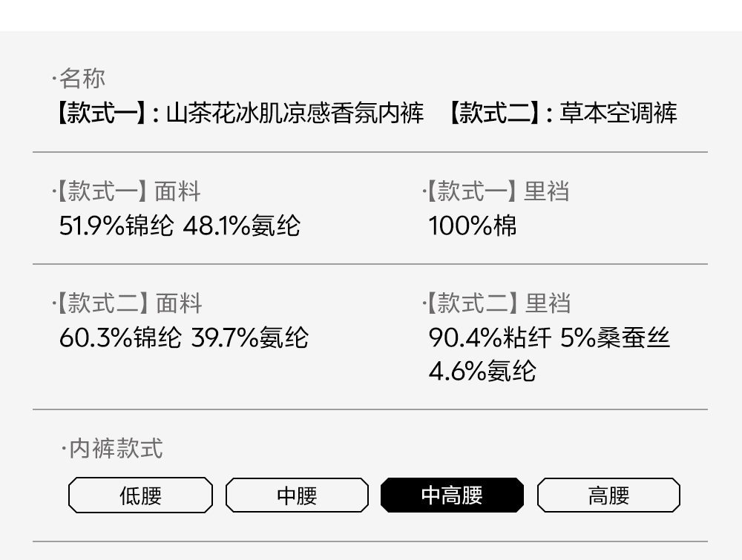Screen dimensions: 742x560
Task: Click the bold 【款式二】 name tag
Action: pyautogui.click(x=493, y=113)
